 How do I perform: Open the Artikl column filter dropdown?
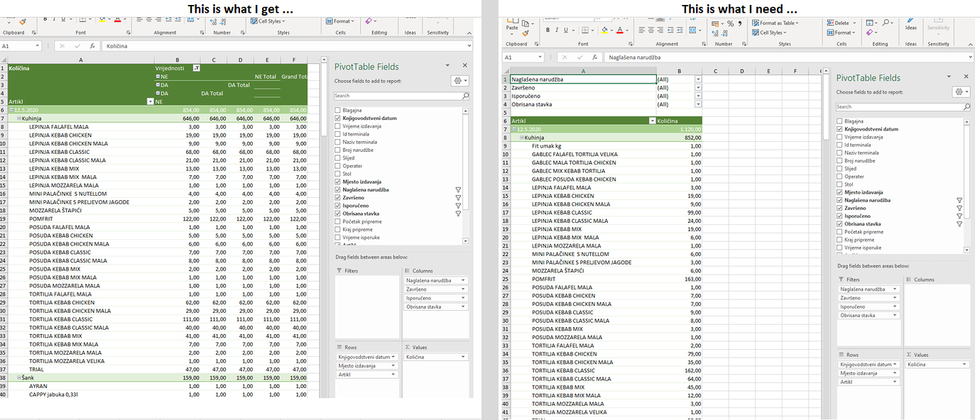[653, 121]
